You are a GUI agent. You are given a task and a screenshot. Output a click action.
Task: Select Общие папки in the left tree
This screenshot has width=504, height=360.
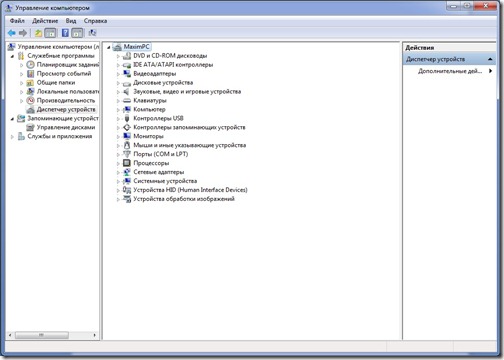click(x=56, y=82)
